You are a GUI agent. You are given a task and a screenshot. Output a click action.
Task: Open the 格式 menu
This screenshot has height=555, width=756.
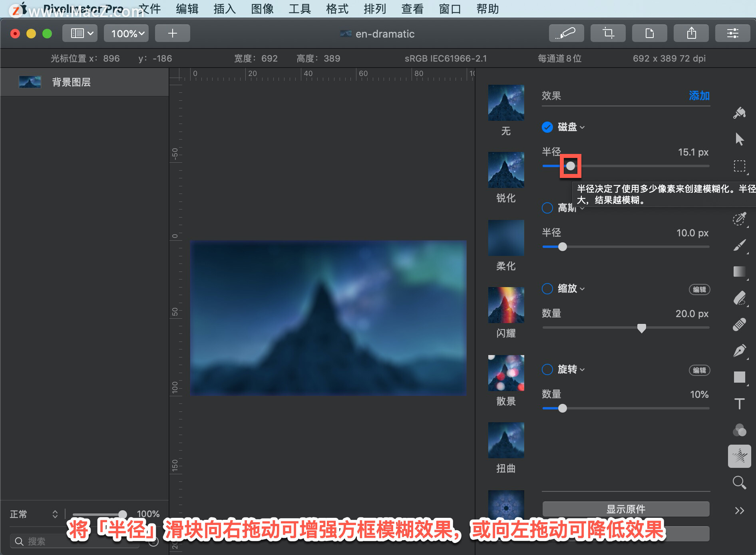[x=337, y=8]
